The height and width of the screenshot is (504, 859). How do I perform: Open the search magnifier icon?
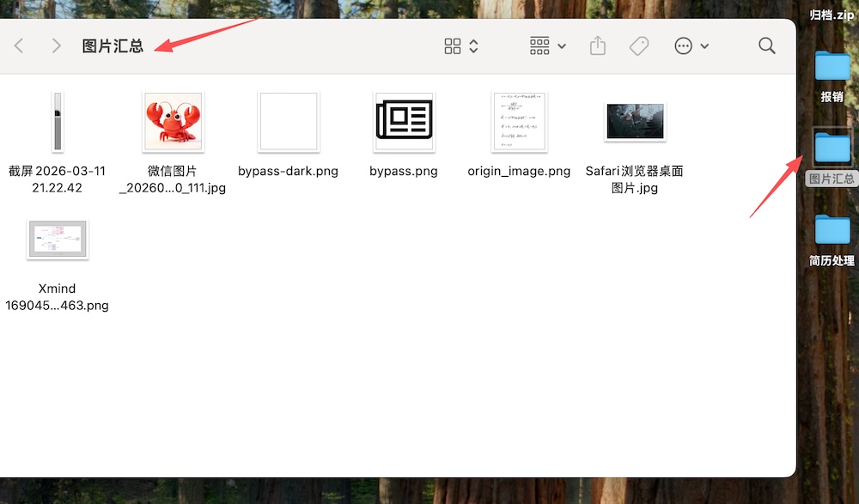(766, 46)
